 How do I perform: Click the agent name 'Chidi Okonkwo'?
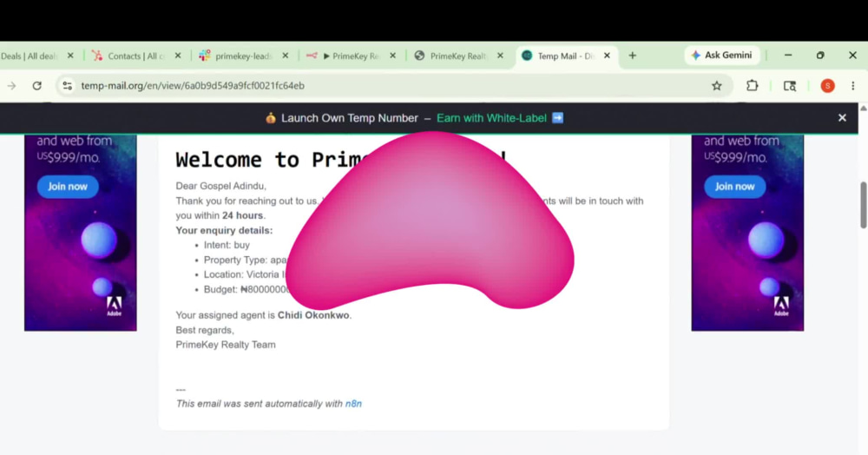313,315
